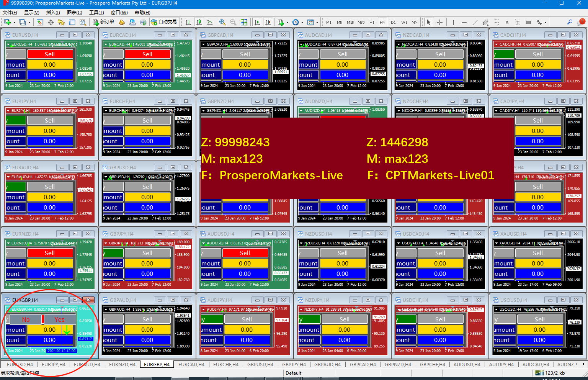
Task: Click the New Order (新订单) toolbar button
Action: (x=103, y=22)
